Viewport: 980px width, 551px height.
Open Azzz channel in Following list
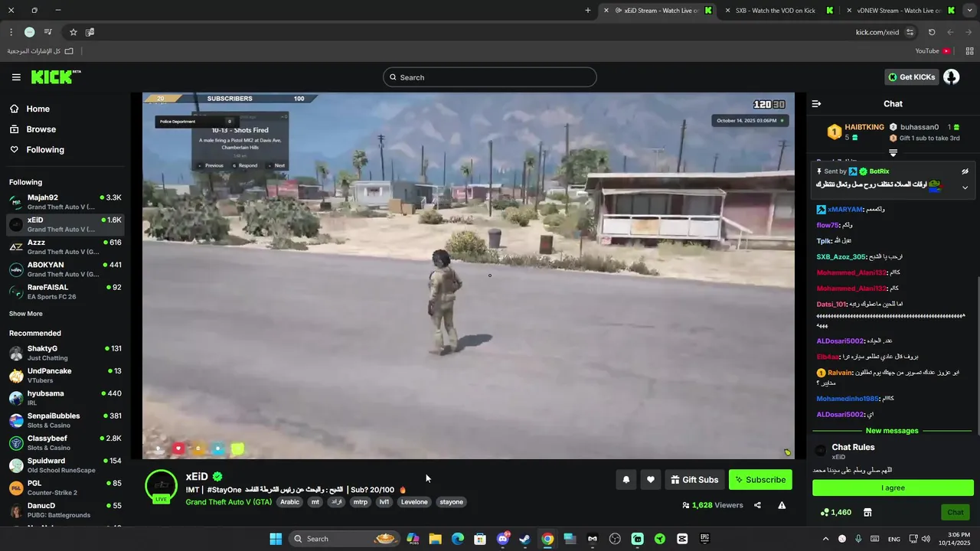coord(65,247)
